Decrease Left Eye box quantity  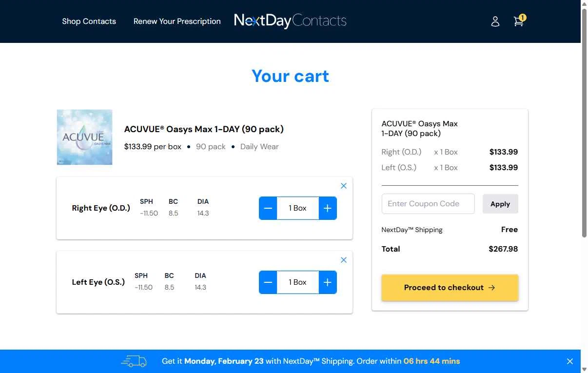pos(268,282)
